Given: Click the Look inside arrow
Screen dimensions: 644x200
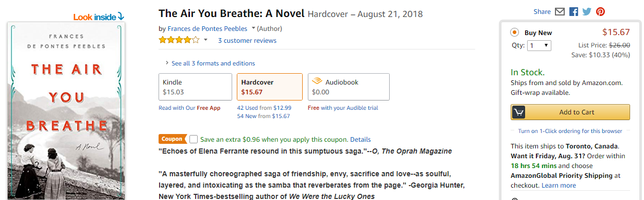Looking at the screenshot, I should click(121, 17).
